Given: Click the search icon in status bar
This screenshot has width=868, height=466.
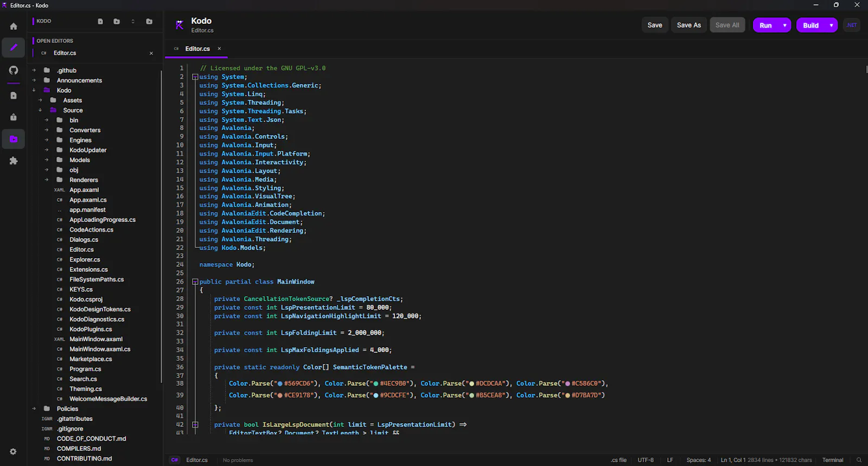Looking at the screenshot, I should tap(859, 460).
